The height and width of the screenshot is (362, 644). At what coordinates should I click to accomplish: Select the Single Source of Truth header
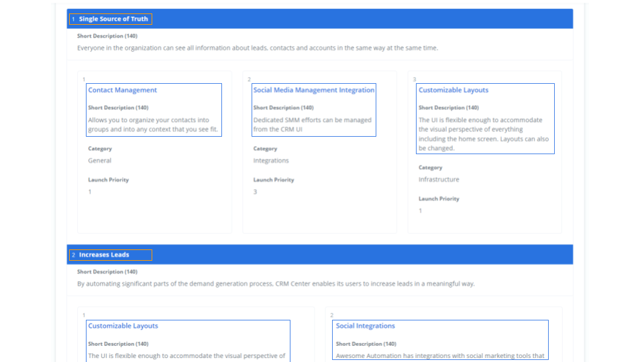tap(113, 19)
